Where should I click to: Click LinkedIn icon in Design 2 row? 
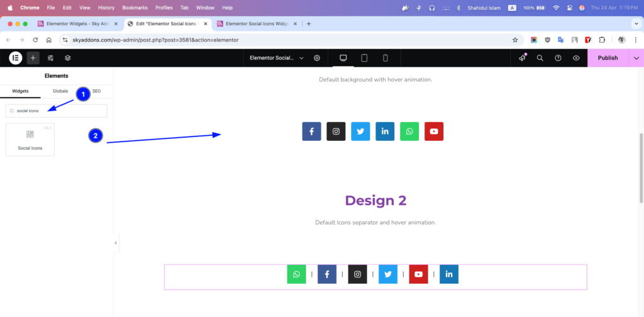click(449, 274)
